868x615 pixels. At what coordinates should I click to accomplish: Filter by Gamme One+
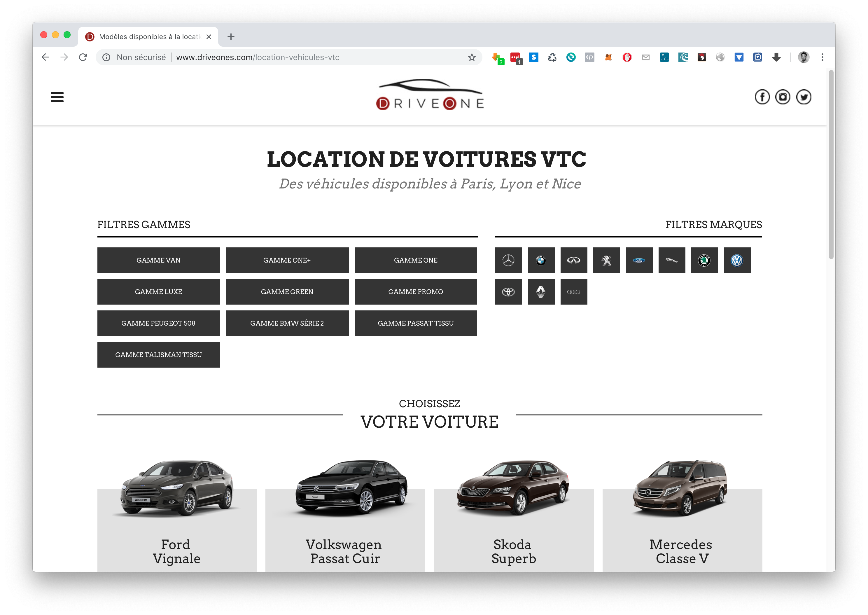(287, 260)
